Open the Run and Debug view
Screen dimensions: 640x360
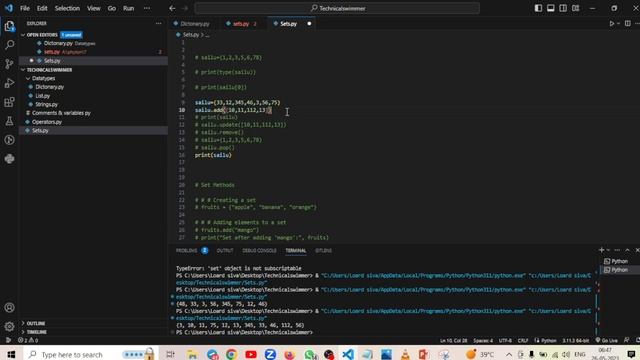[9, 83]
